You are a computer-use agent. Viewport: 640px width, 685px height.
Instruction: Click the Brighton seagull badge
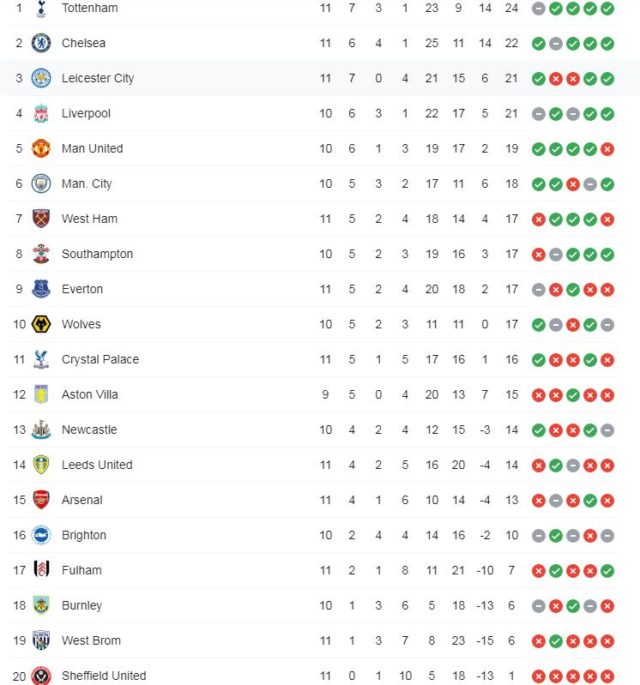pyautogui.click(x=41, y=535)
